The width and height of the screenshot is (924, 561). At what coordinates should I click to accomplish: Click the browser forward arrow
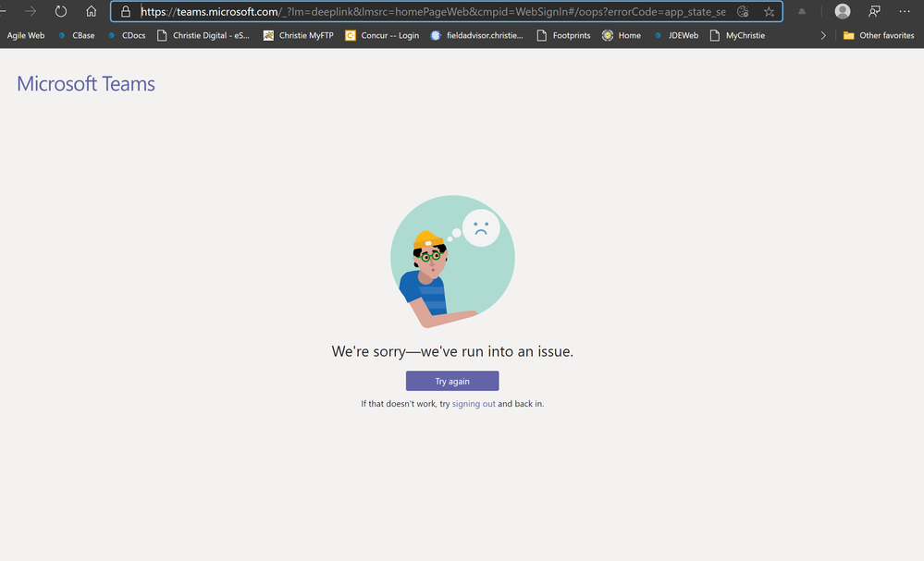coord(30,11)
